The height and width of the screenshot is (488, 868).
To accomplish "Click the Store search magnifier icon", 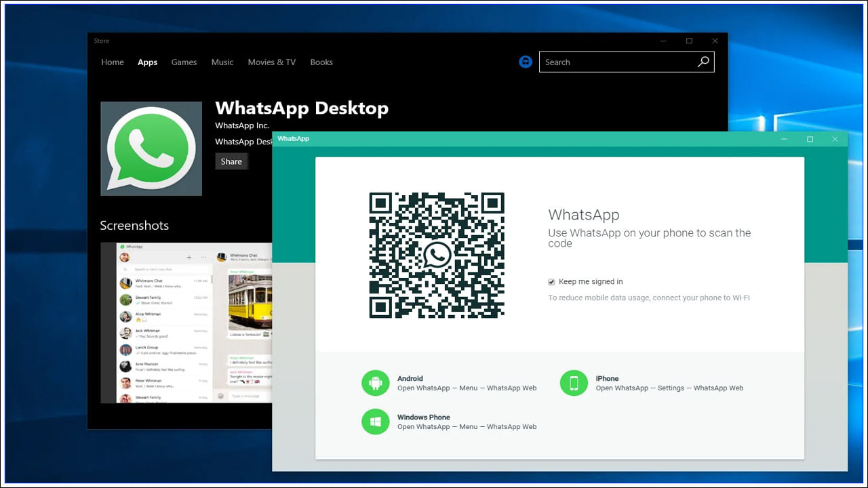I will pos(703,62).
